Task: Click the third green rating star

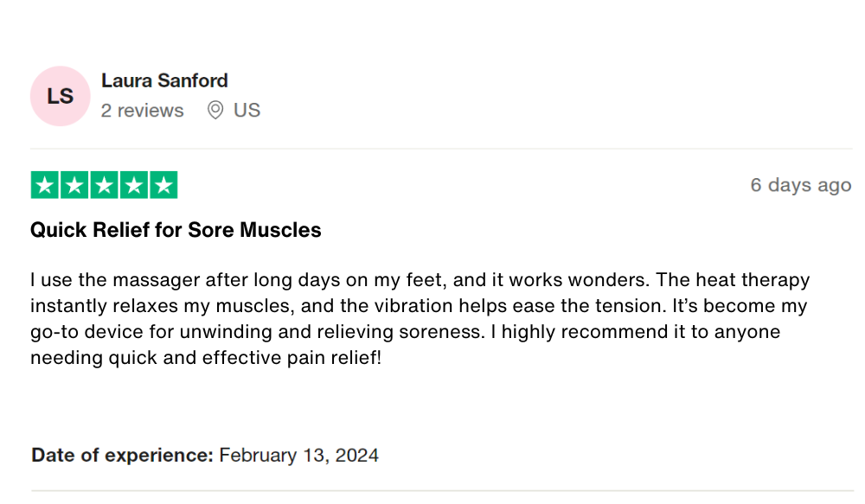Action: [104, 185]
